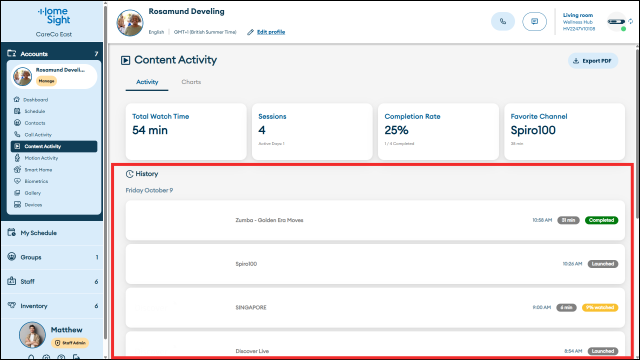Click the Content Activity heading play icon
The height and width of the screenshot is (360, 640).
click(x=125, y=60)
